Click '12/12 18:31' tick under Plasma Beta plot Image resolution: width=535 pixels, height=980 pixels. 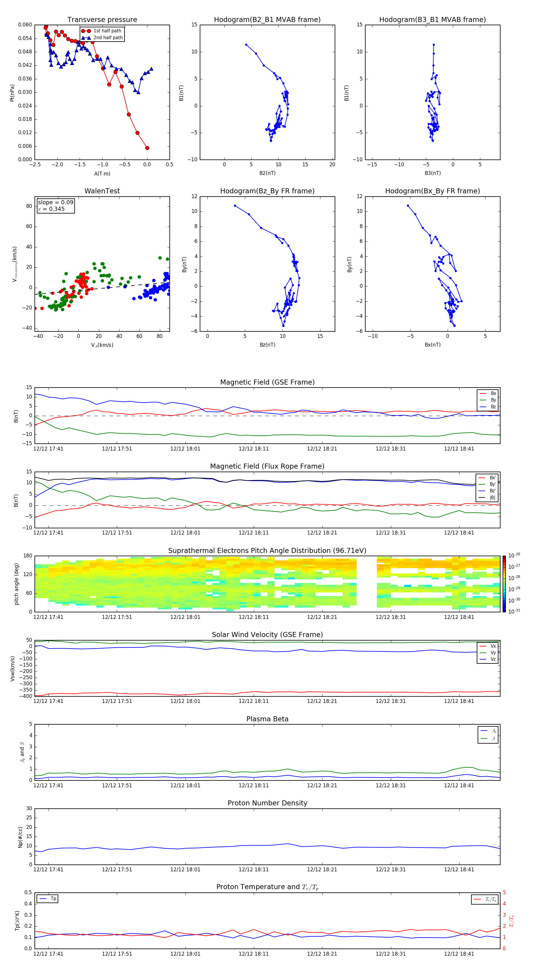tap(391, 785)
